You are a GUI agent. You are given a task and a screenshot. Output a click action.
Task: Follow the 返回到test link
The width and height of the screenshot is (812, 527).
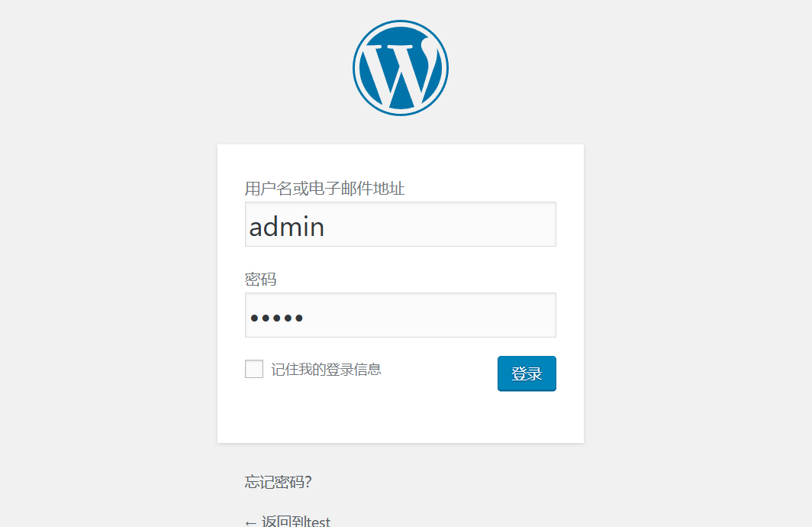coord(288,521)
